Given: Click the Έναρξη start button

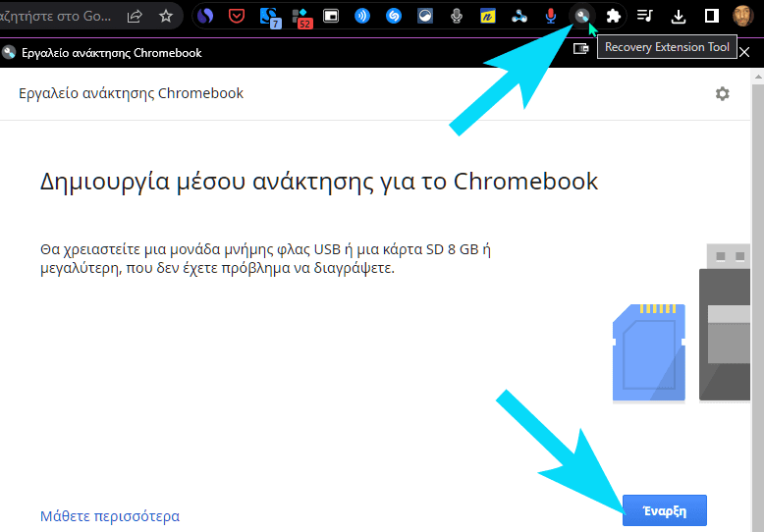Looking at the screenshot, I should [x=665, y=510].
